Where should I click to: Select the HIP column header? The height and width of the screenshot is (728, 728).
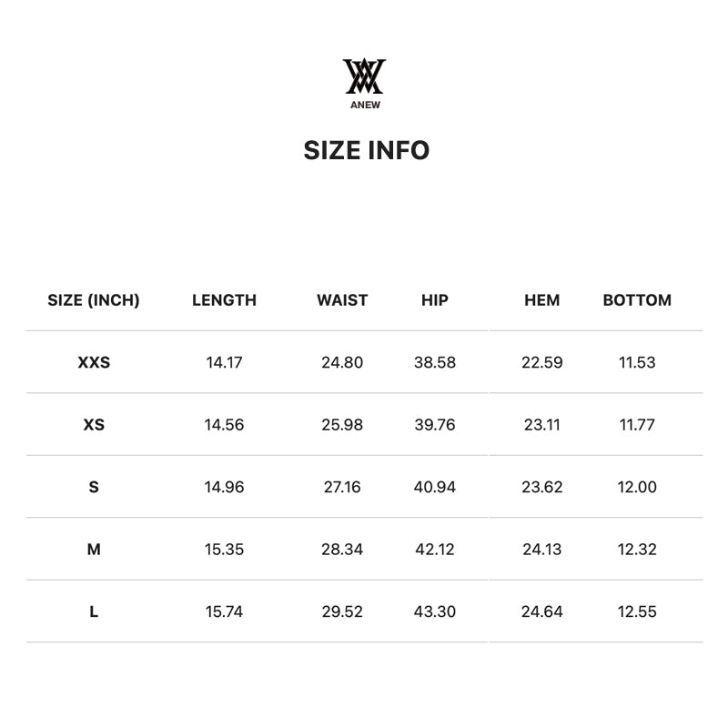tap(435, 300)
